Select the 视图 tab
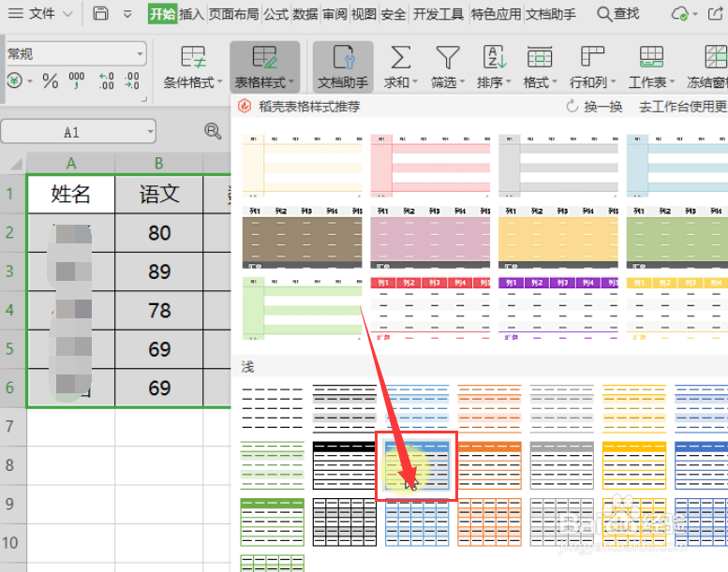728x572 pixels. [x=364, y=14]
